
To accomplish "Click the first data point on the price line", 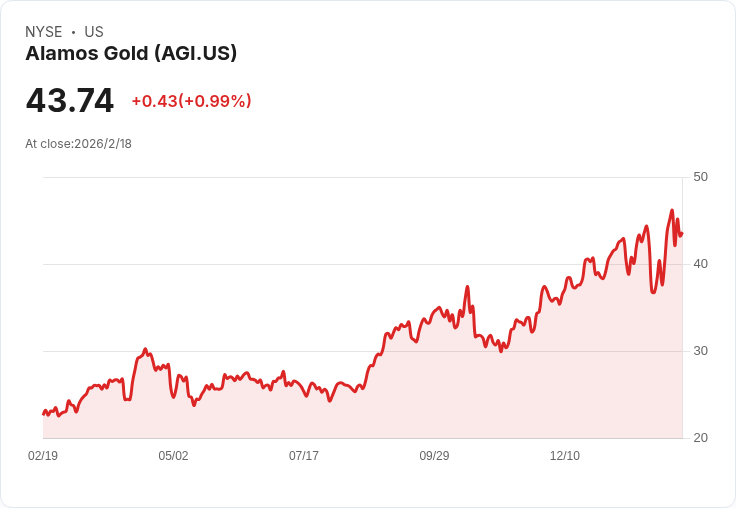I will pos(44,414).
